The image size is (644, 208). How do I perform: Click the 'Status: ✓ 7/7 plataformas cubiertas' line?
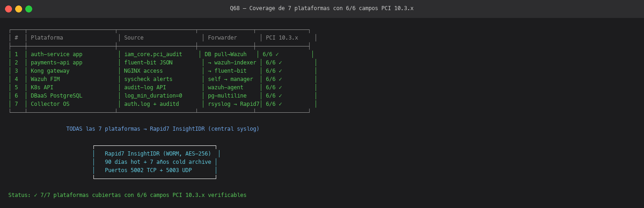click(127, 195)
